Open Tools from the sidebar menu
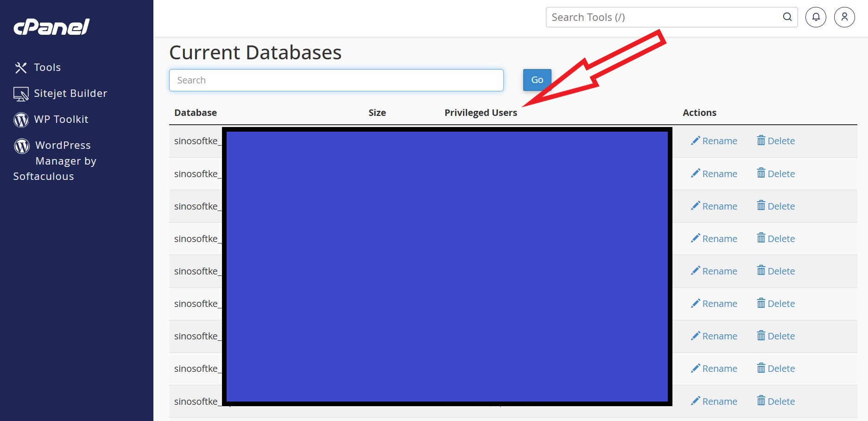 click(47, 68)
